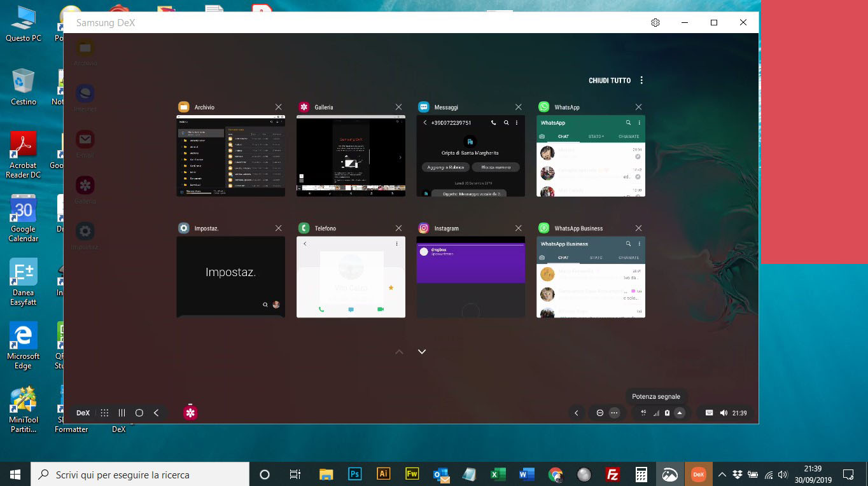Close the Instagram recent app card
The image size is (868, 486).
click(x=519, y=228)
